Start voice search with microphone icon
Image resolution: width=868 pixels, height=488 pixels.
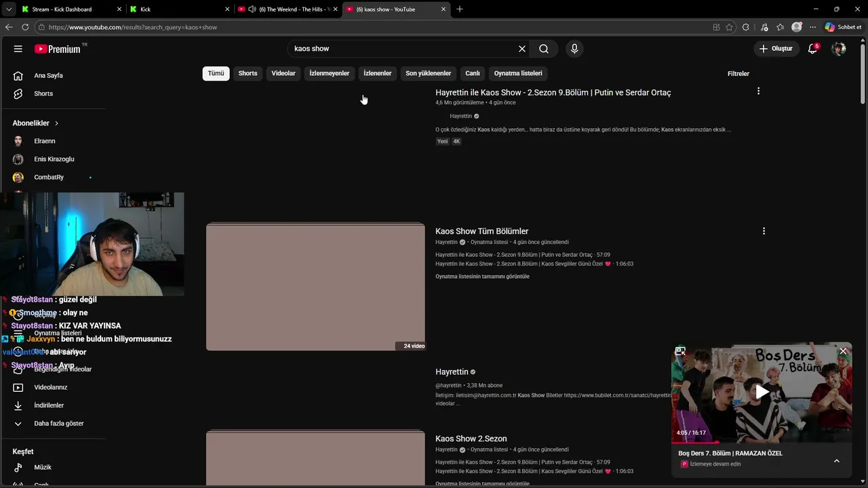coord(574,49)
